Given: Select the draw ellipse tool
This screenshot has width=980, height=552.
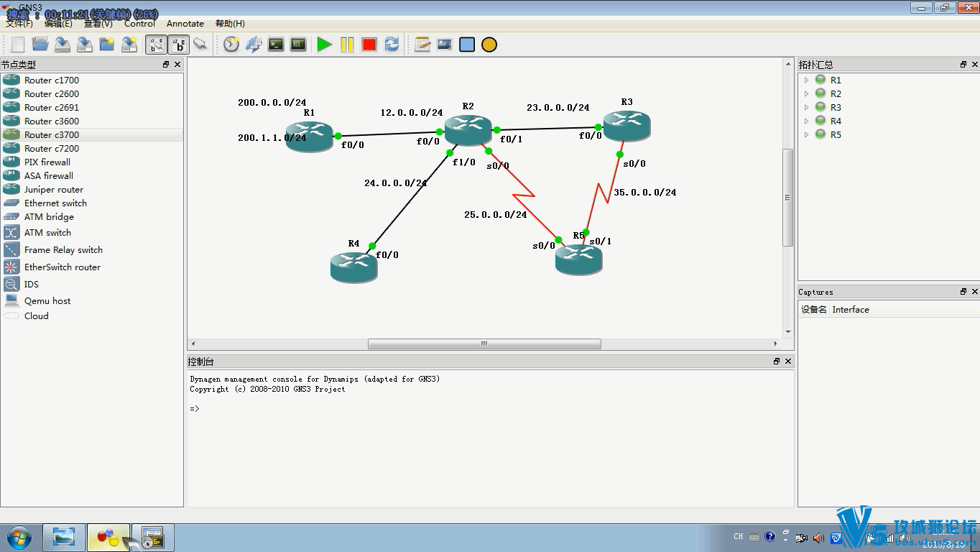Looking at the screenshot, I should [489, 45].
